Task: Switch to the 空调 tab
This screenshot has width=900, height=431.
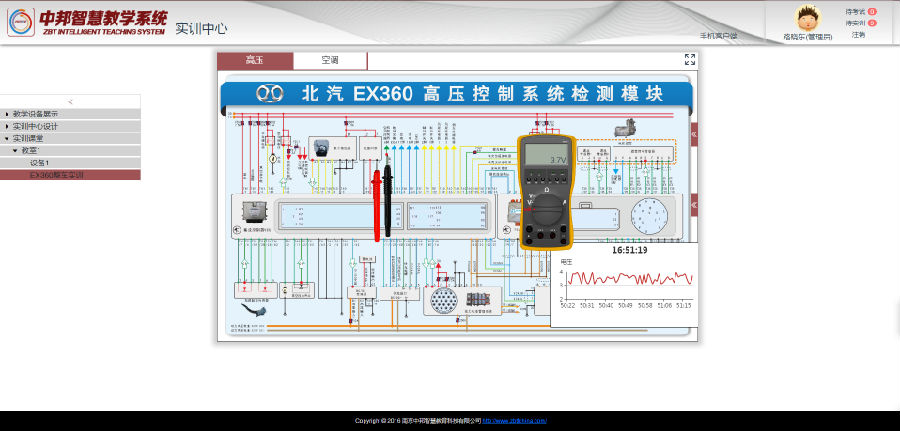Action: pyautogui.click(x=330, y=60)
